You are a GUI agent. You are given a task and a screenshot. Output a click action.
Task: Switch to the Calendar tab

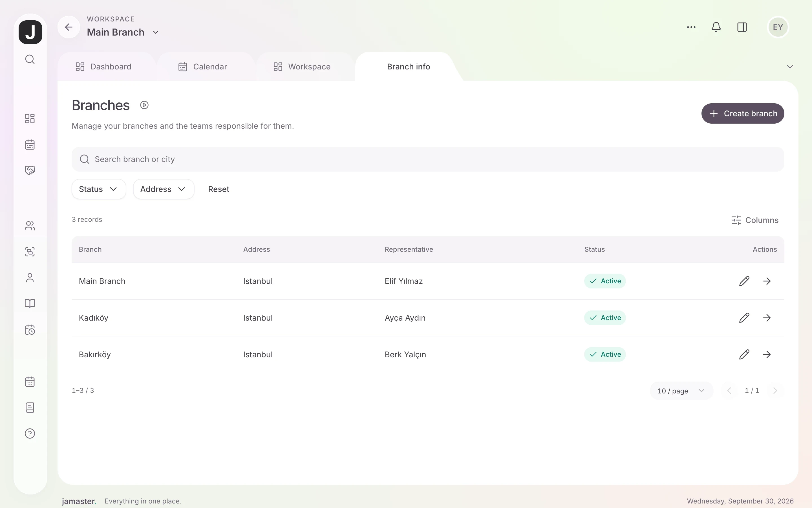pos(203,67)
